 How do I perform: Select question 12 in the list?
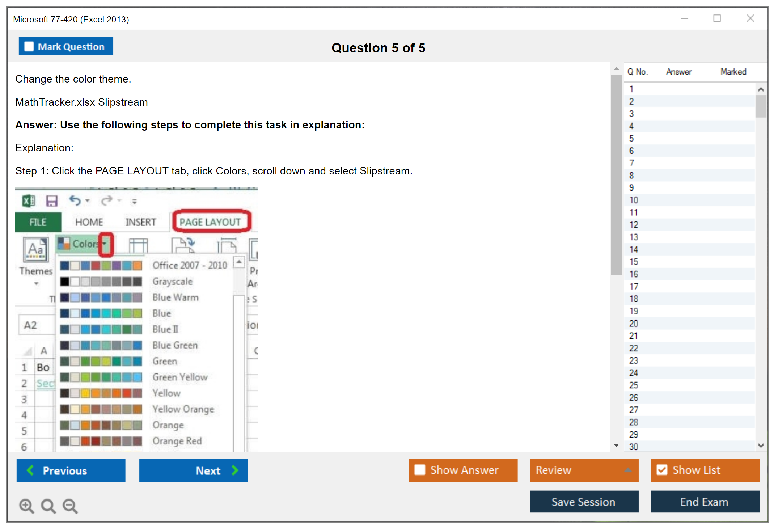(x=634, y=225)
